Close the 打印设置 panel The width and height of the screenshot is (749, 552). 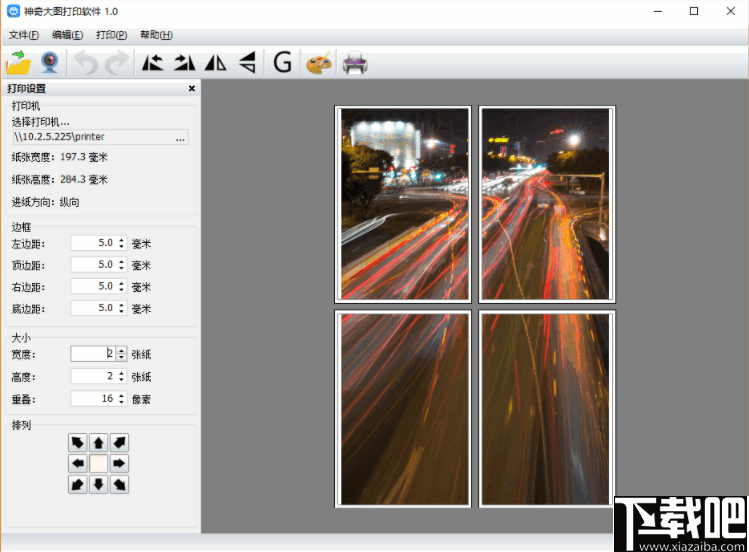pos(192,89)
